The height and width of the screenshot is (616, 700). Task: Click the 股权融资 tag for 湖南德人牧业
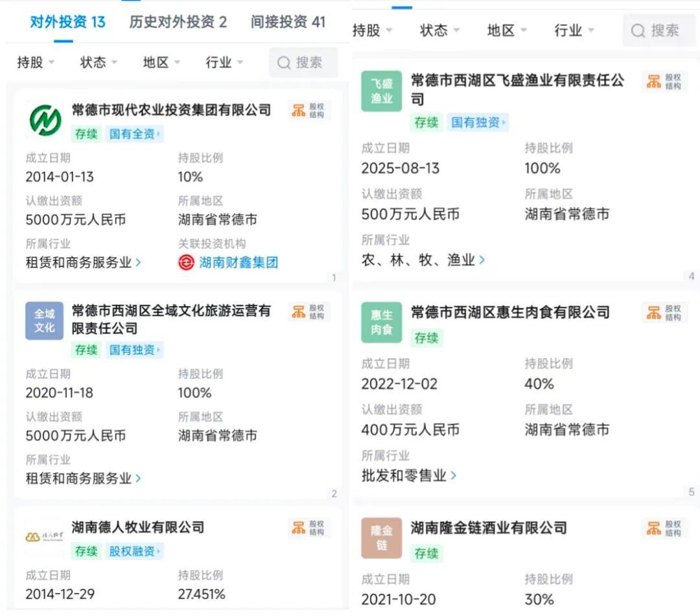(134, 551)
